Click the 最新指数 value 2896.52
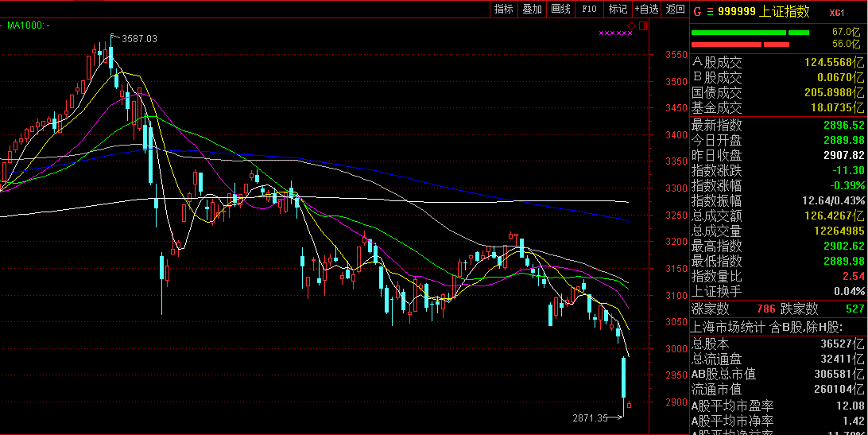The image size is (868, 435). [843, 125]
